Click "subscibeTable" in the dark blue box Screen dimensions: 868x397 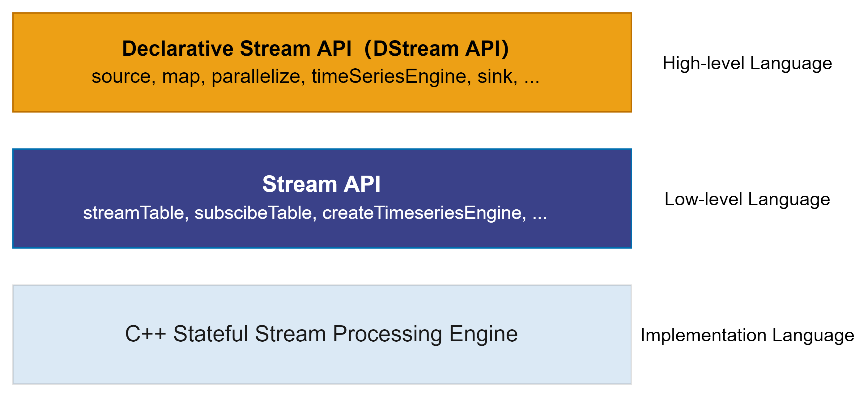[253, 213]
